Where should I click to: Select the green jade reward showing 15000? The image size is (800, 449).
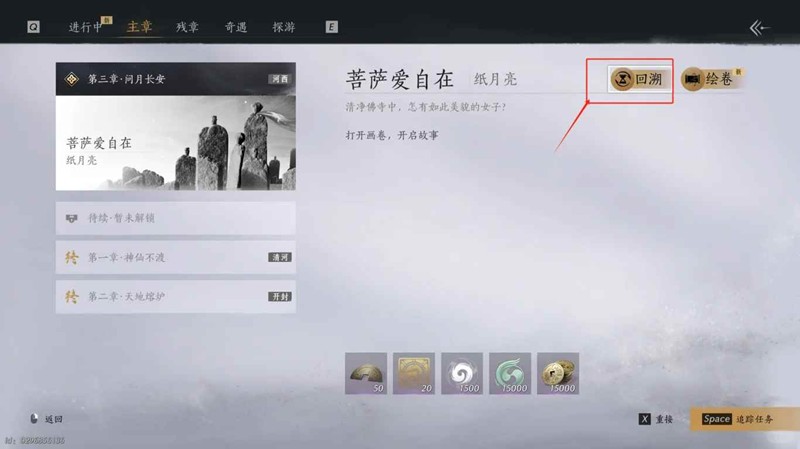510,373
